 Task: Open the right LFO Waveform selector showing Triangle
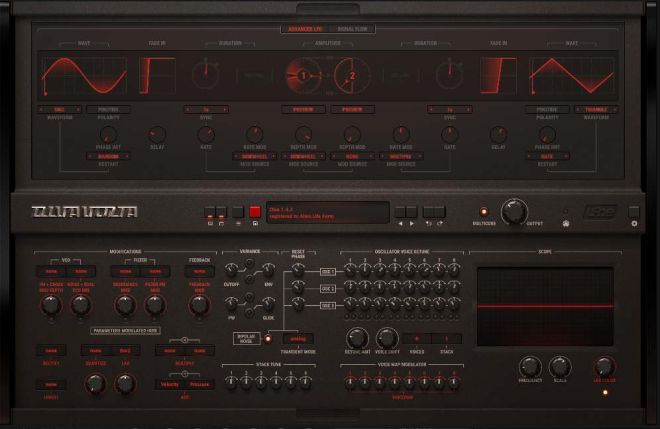596,109
